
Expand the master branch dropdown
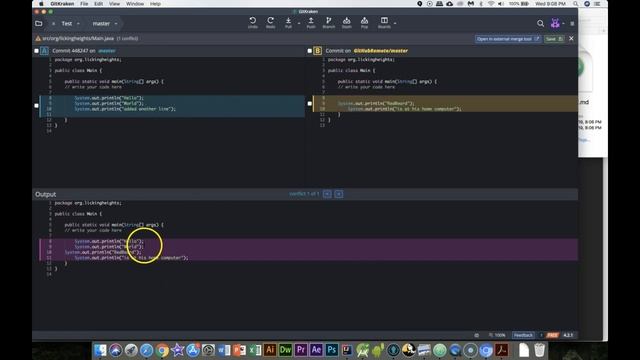(x=116, y=24)
